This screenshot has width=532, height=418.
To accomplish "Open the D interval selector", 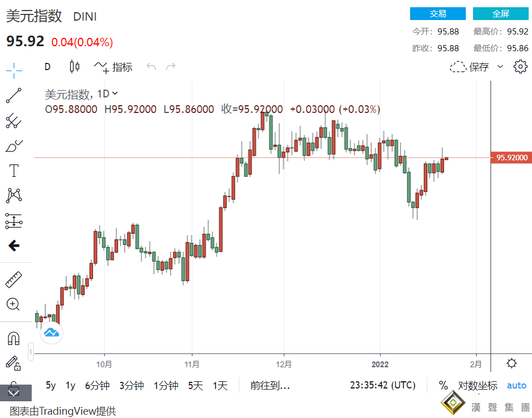I will 47,67.
